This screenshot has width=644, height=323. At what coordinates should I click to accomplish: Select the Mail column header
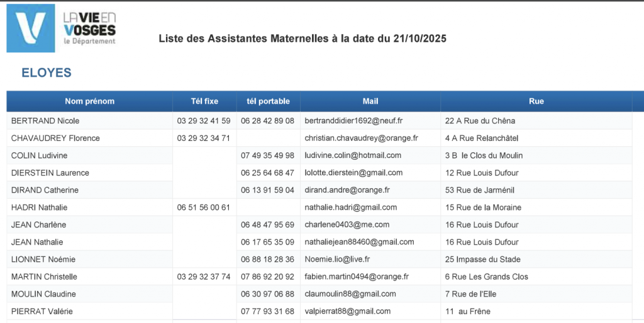pyautogui.click(x=370, y=101)
